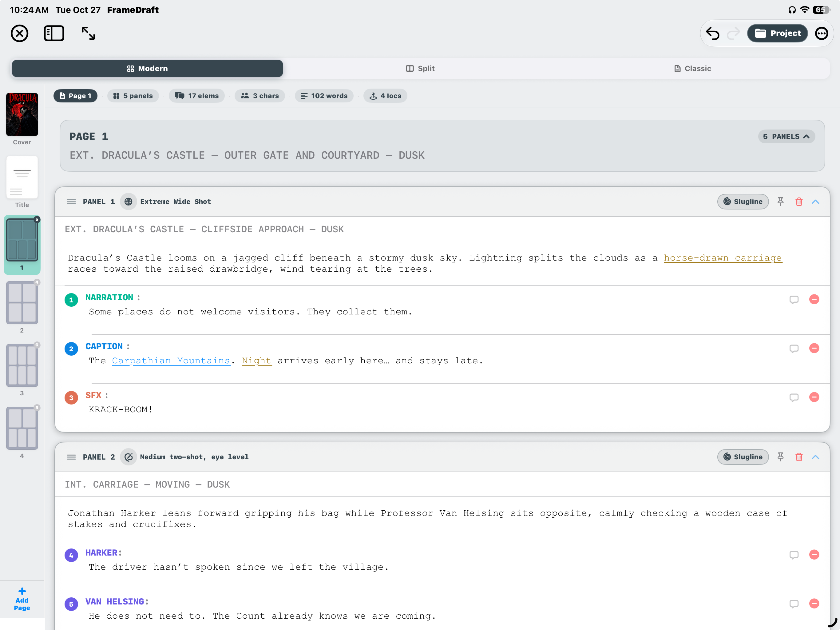Image resolution: width=840 pixels, height=630 pixels.
Task: Toggle the sidebar panel icon
Action: point(54,34)
